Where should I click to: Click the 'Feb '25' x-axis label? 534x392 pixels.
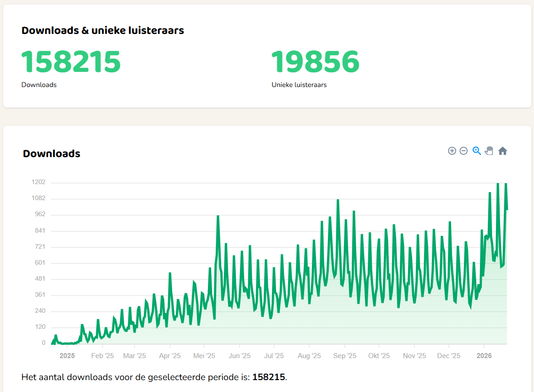103,356
